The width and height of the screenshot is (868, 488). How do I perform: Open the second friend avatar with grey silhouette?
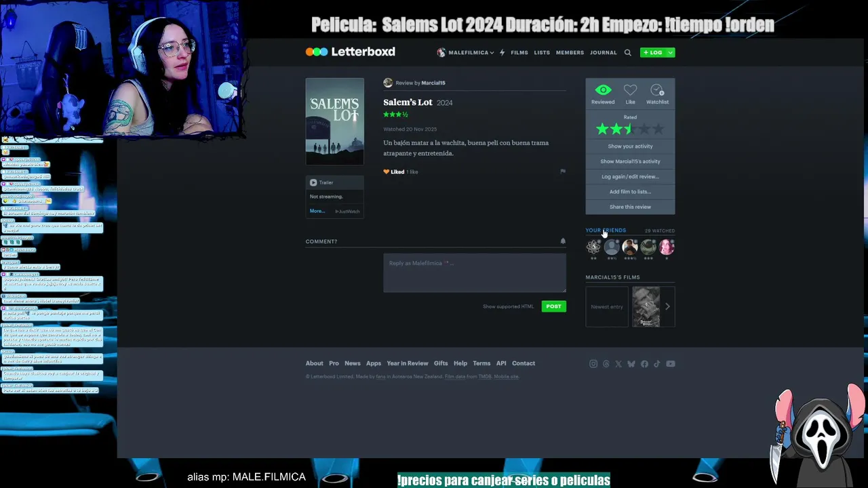(x=612, y=247)
